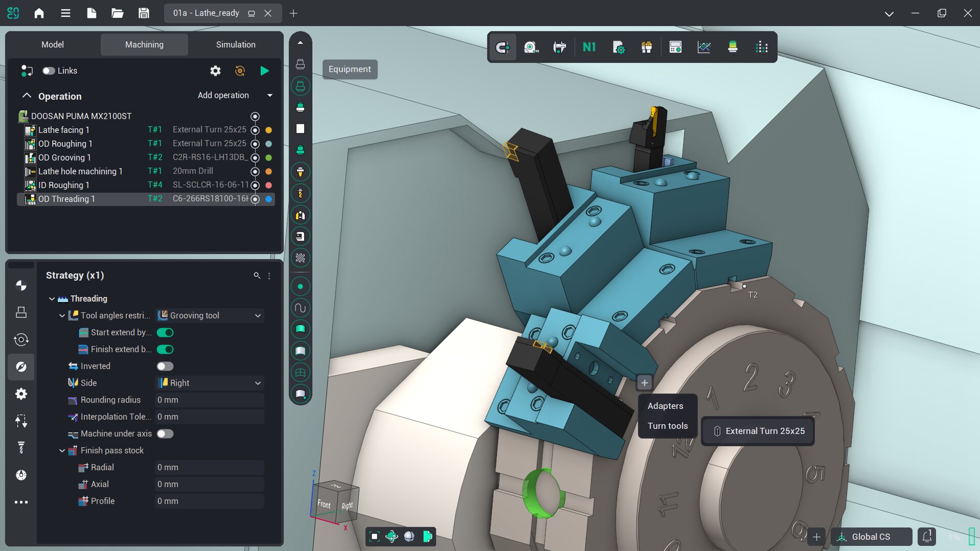The height and width of the screenshot is (551, 980).
Task: Select Turn tools in popup menu
Action: click(668, 426)
